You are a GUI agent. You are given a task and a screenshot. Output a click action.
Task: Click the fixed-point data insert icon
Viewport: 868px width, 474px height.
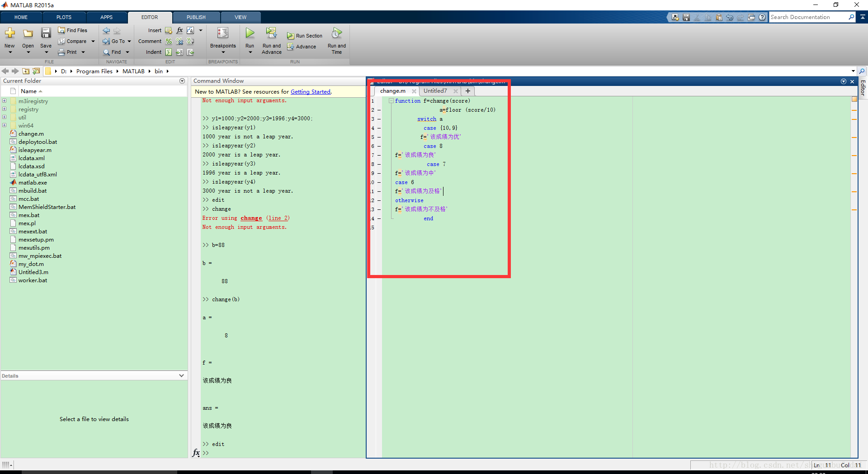(x=190, y=30)
